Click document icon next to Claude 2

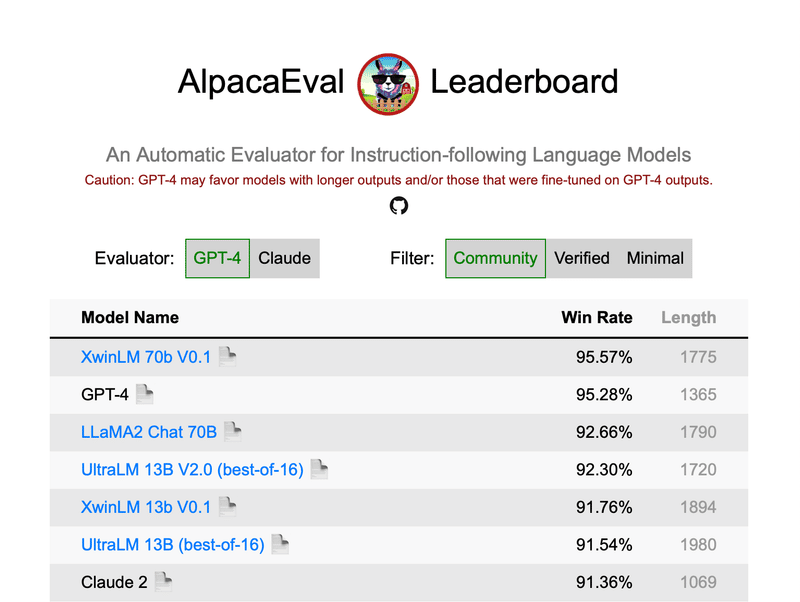[x=164, y=582]
